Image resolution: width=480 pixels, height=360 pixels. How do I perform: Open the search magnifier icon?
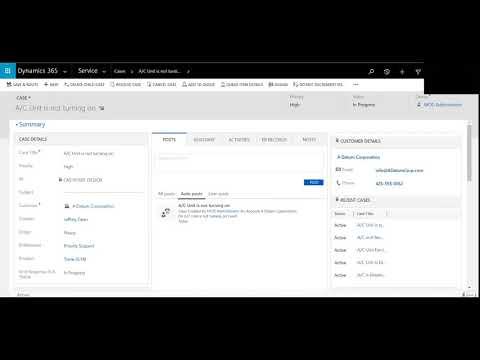tap(371, 71)
